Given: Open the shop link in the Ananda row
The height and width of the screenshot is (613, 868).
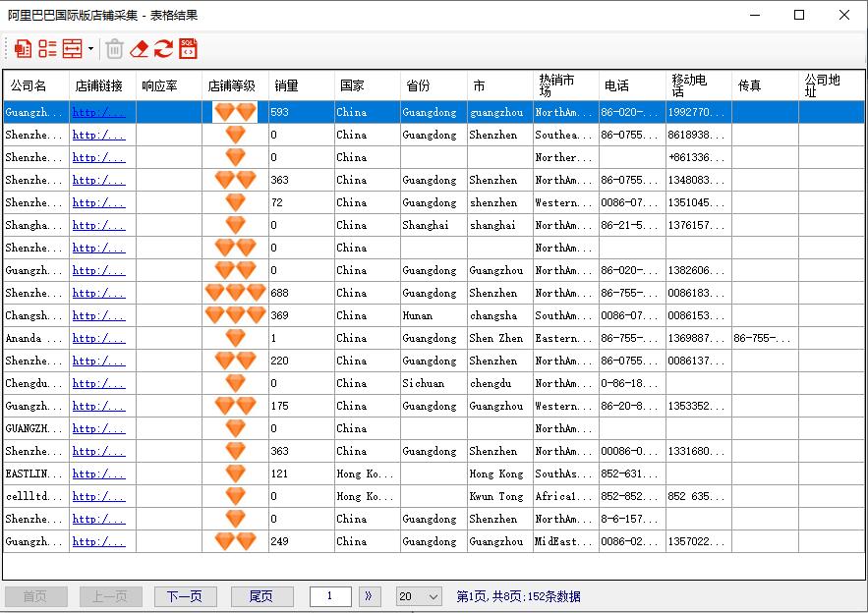Looking at the screenshot, I should pos(98,338).
